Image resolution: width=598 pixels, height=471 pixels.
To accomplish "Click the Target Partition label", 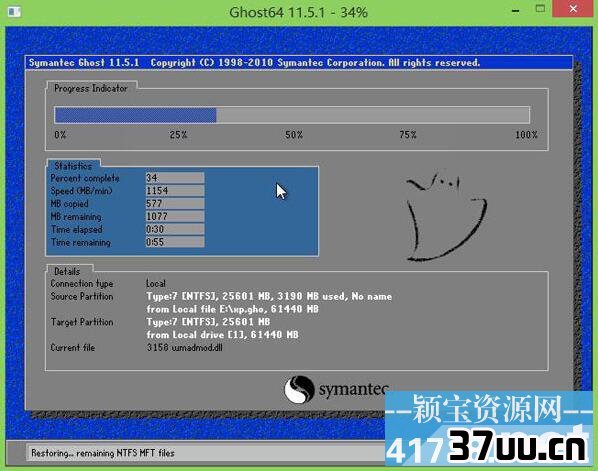I will click(82, 322).
